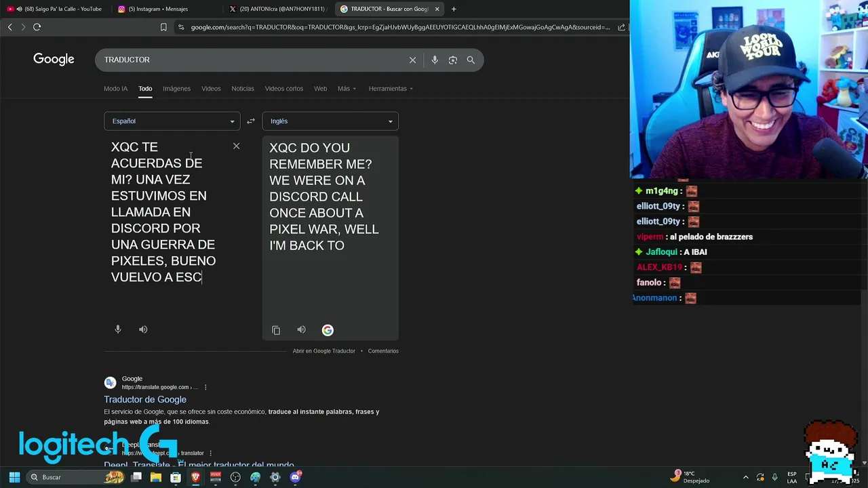
Task: Open a new browser tab with plus
Action: coord(454,9)
